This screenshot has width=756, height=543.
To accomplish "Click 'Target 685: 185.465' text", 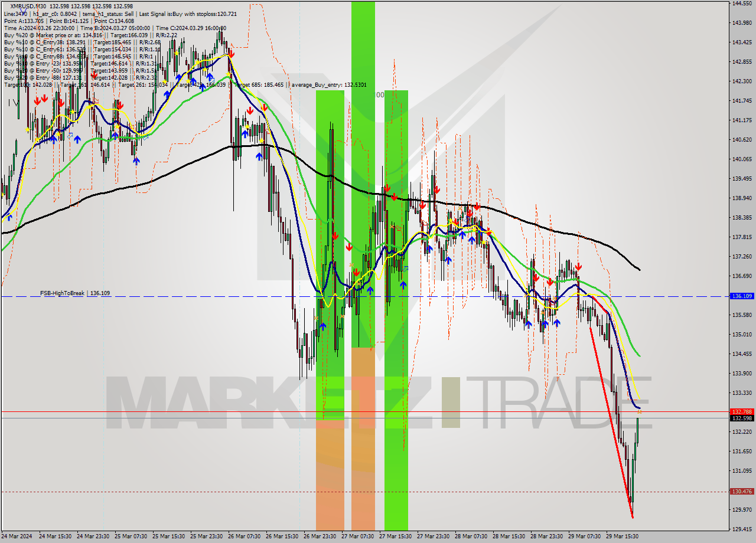I will coord(259,85).
